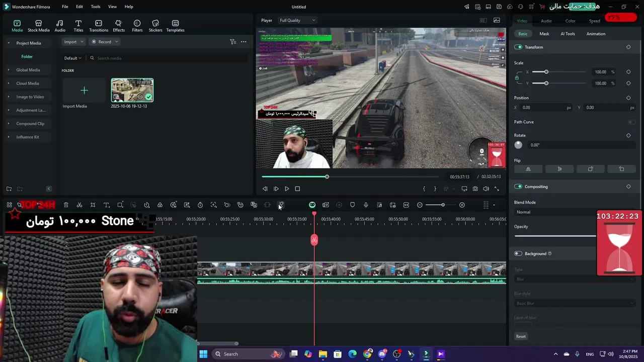Open the Duration stopwatch tool in timeline toolbar
This screenshot has height=362, width=644.
[x=200, y=205]
